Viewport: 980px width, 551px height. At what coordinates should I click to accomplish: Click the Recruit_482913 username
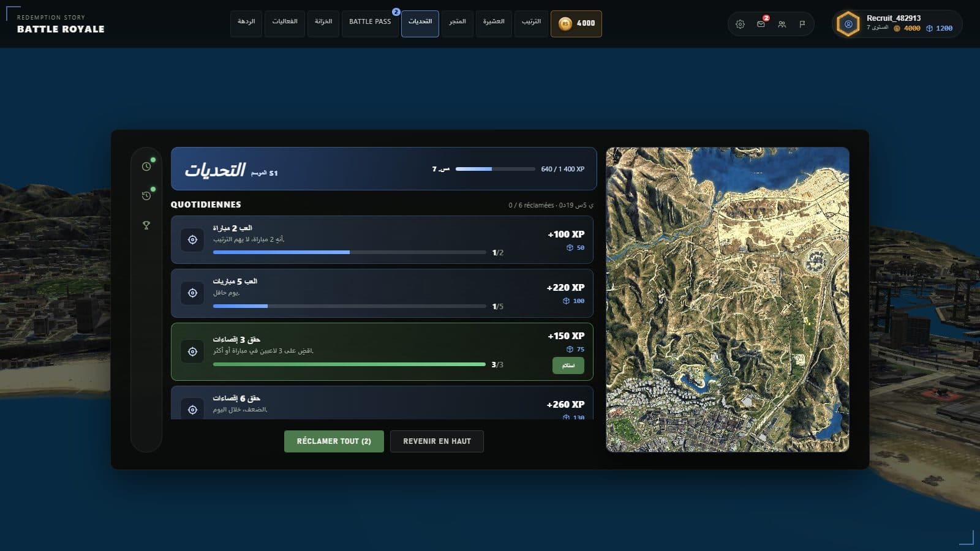point(894,18)
